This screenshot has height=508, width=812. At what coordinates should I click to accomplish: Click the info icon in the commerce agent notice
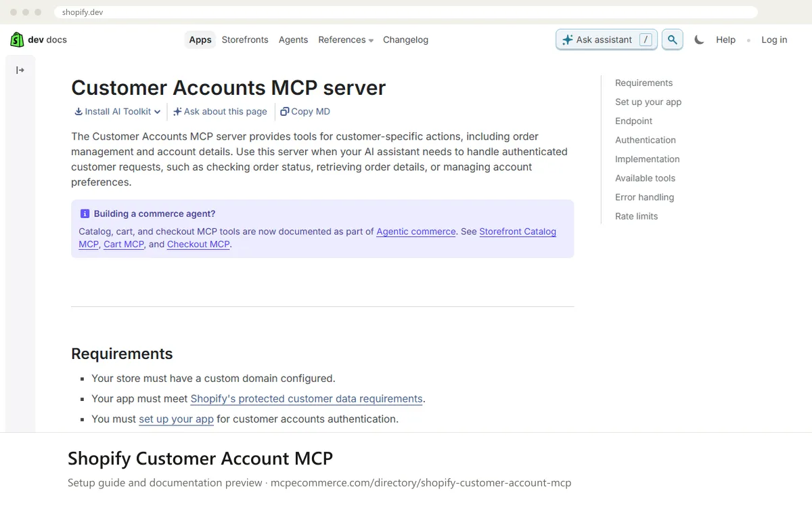click(x=85, y=214)
